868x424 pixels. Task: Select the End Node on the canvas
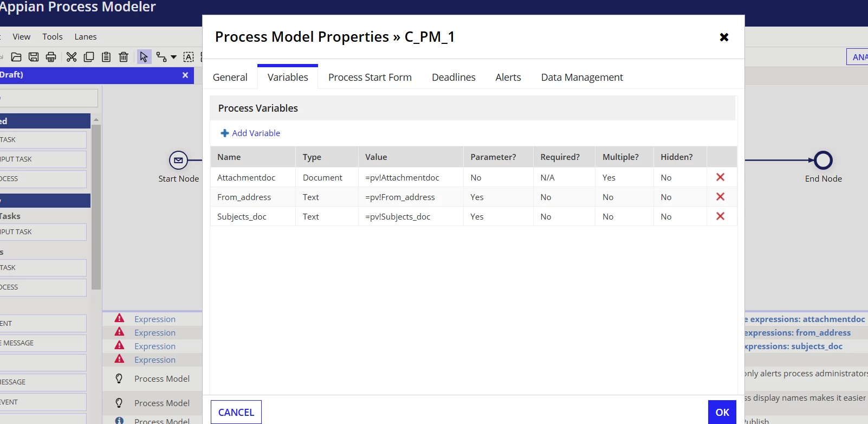click(823, 160)
